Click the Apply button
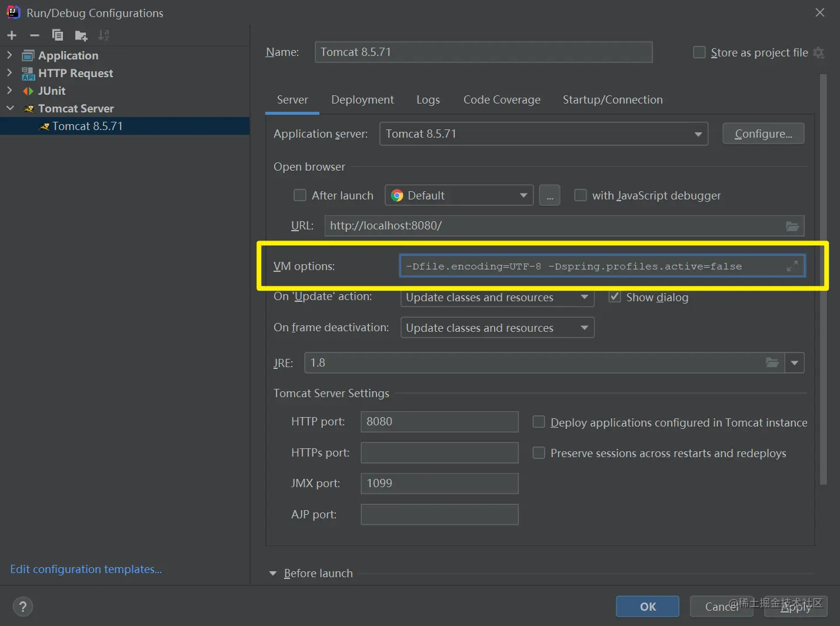 coord(795,607)
